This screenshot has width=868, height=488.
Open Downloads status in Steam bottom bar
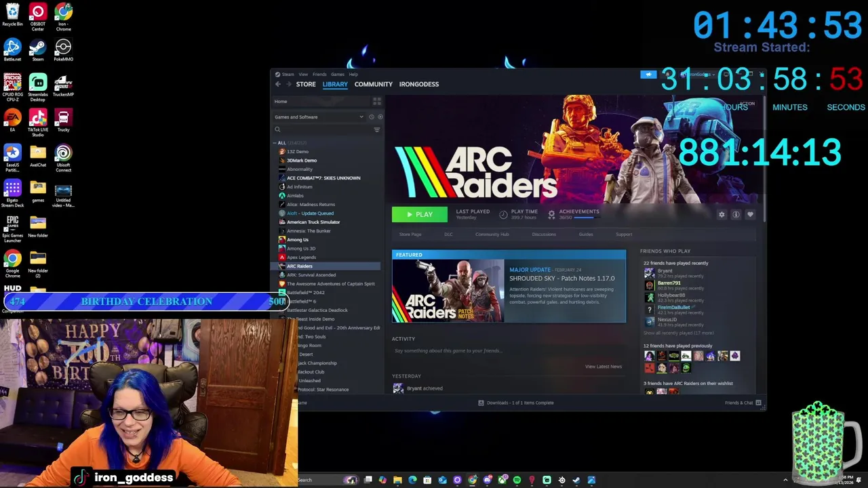click(516, 403)
